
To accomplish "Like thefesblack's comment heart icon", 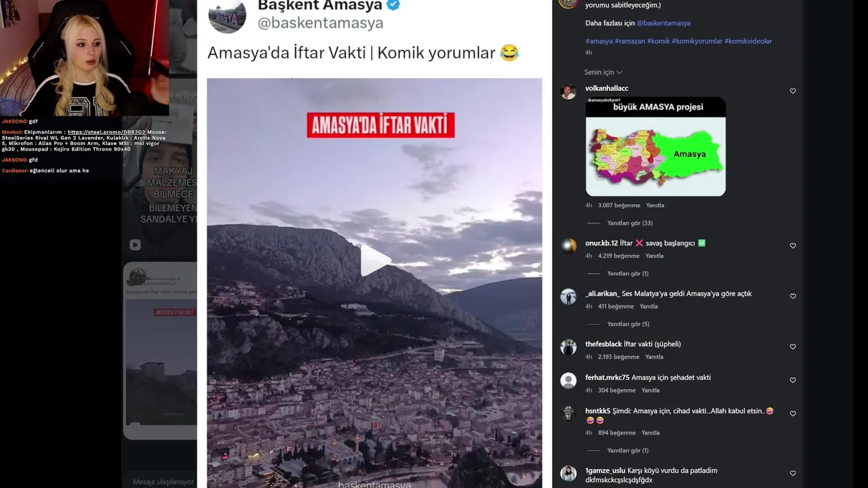I will click(793, 347).
